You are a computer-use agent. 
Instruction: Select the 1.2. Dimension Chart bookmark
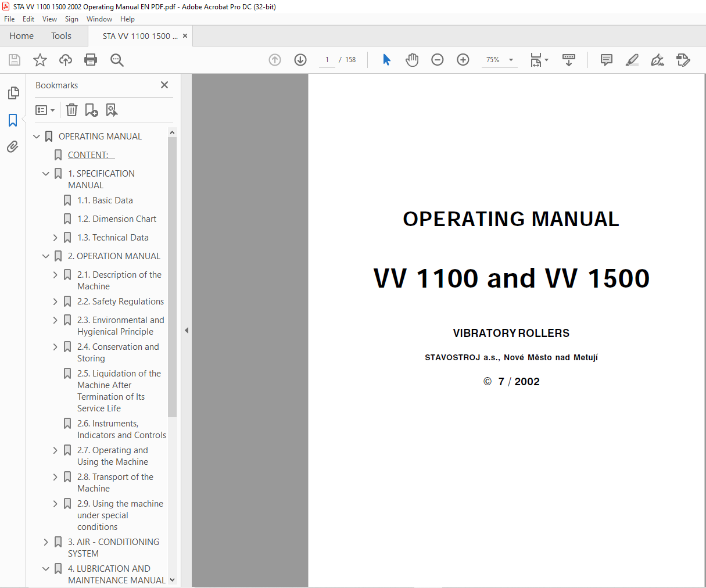117,219
